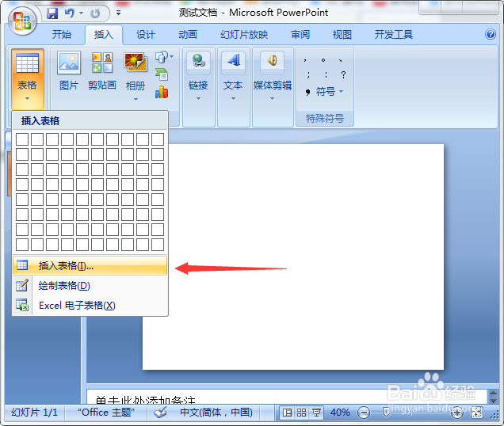504x426 pixels.
Task: Zoom in with the plus button
Action: [x=457, y=413]
